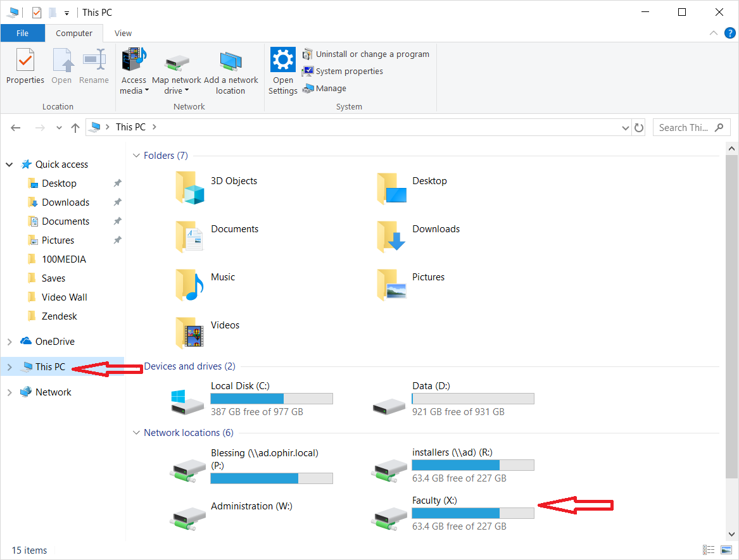Switch to large icons view in status bar
The image size is (739, 560).
tap(726, 550)
